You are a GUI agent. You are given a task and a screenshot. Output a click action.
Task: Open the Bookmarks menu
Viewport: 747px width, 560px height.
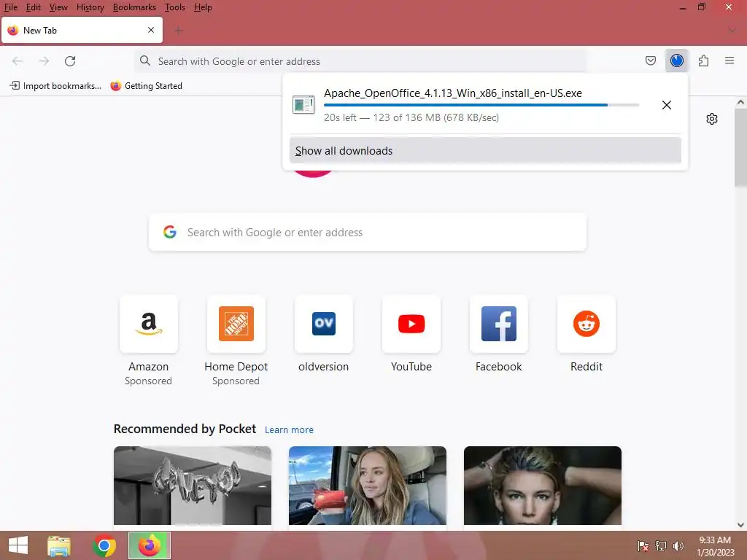[134, 7]
